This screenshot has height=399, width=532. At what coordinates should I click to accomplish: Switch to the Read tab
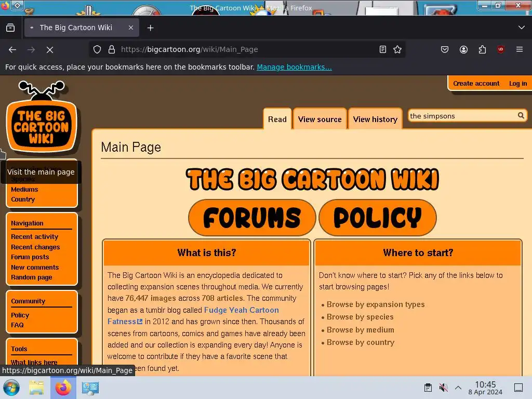point(277,119)
